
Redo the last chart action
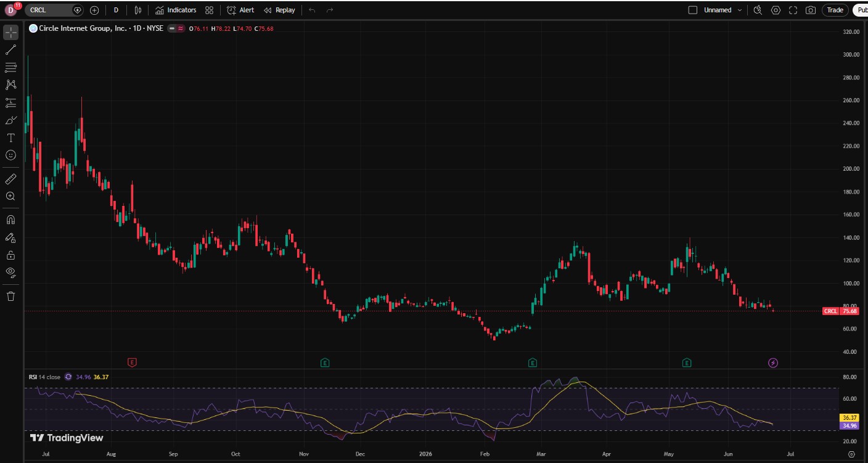330,10
